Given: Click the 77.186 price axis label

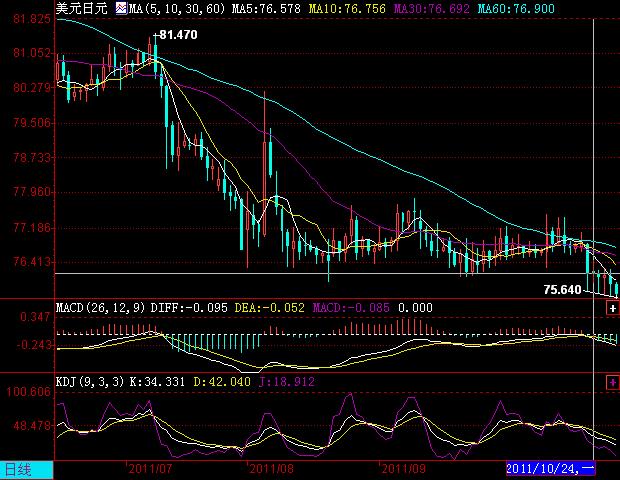Looking at the screenshot, I should point(32,228).
